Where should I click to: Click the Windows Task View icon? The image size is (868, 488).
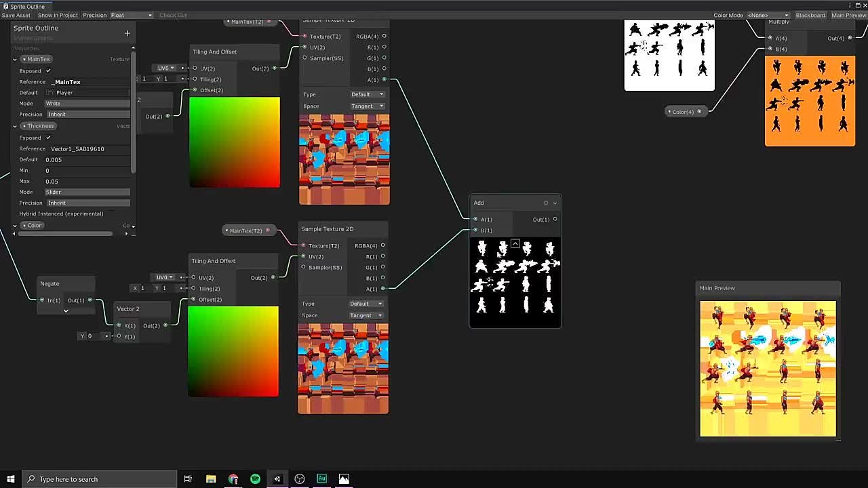188,479
